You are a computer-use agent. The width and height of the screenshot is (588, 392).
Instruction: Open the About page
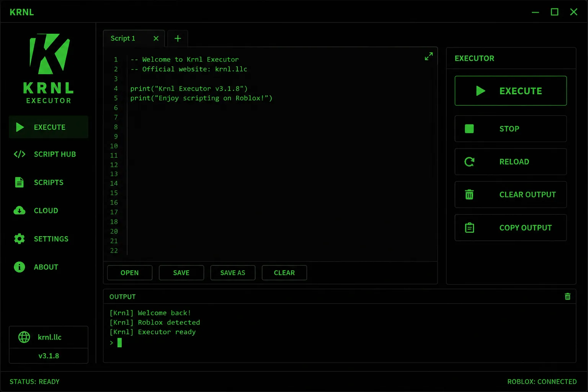pos(49,267)
